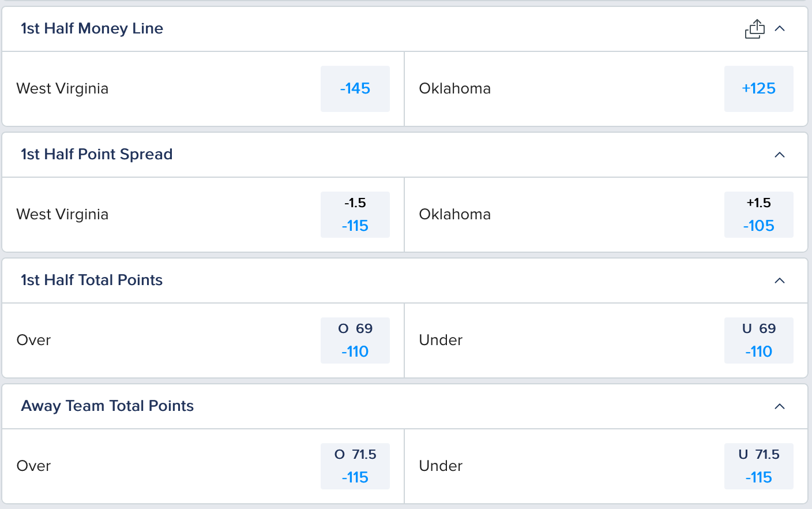Choose Under 71.5 away team total

(759, 466)
